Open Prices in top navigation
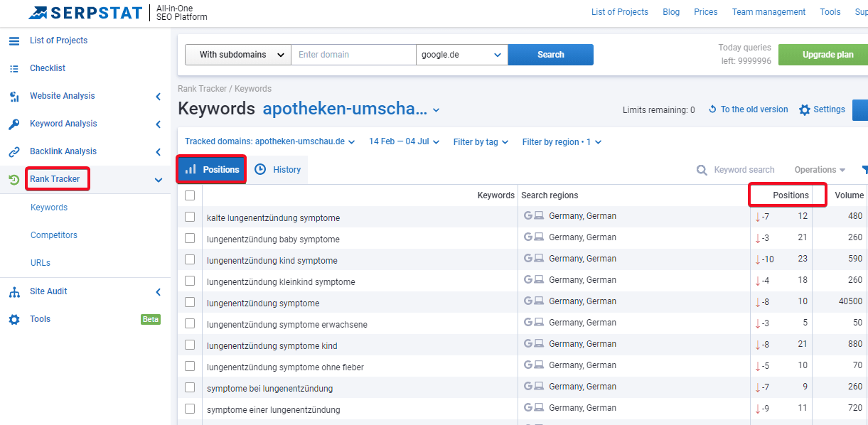Image resolution: width=868 pixels, height=425 pixels. tap(706, 12)
